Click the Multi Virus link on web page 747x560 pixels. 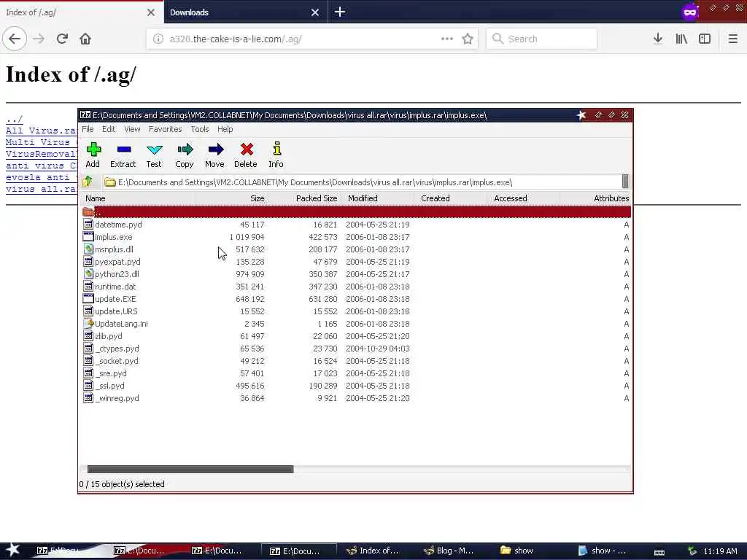tap(42, 142)
